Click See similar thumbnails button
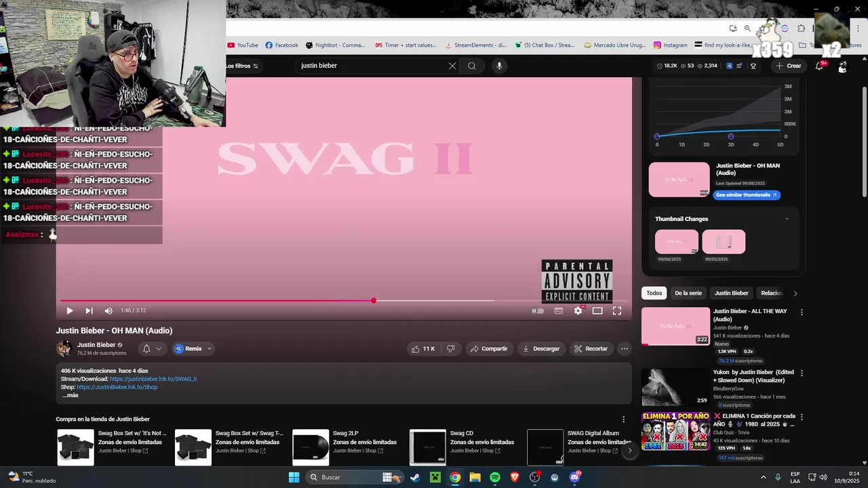 (x=746, y=195)
